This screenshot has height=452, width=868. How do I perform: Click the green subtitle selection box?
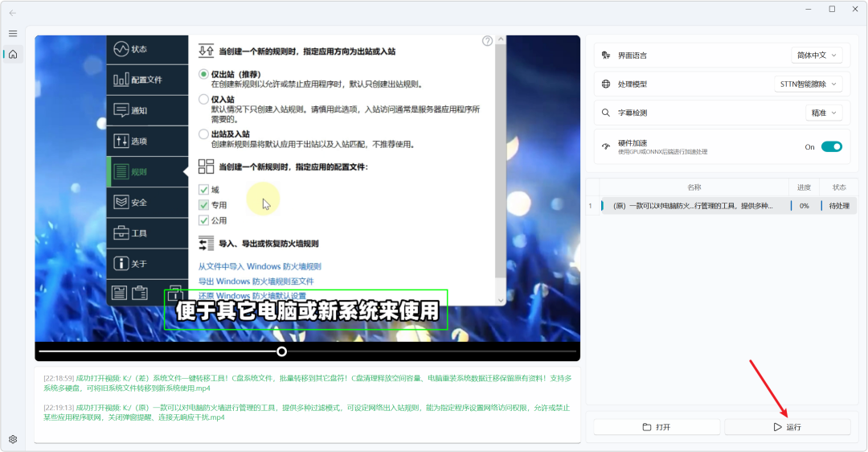point(305,310)
